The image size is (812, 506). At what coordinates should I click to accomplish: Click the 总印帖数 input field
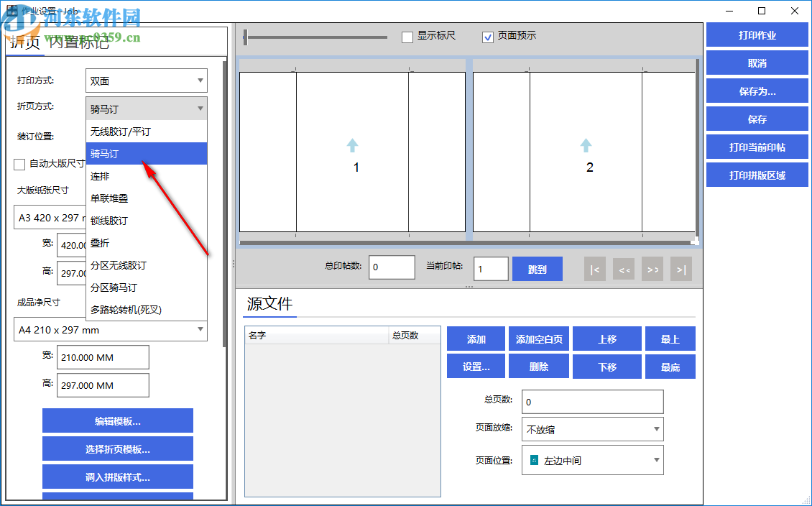(392, 267)
